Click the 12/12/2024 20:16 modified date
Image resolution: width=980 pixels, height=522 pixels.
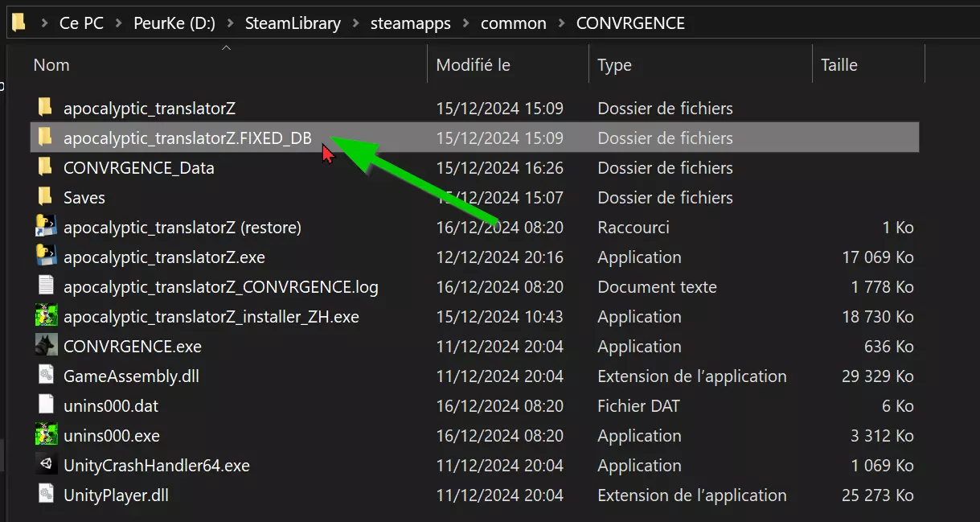500,257
